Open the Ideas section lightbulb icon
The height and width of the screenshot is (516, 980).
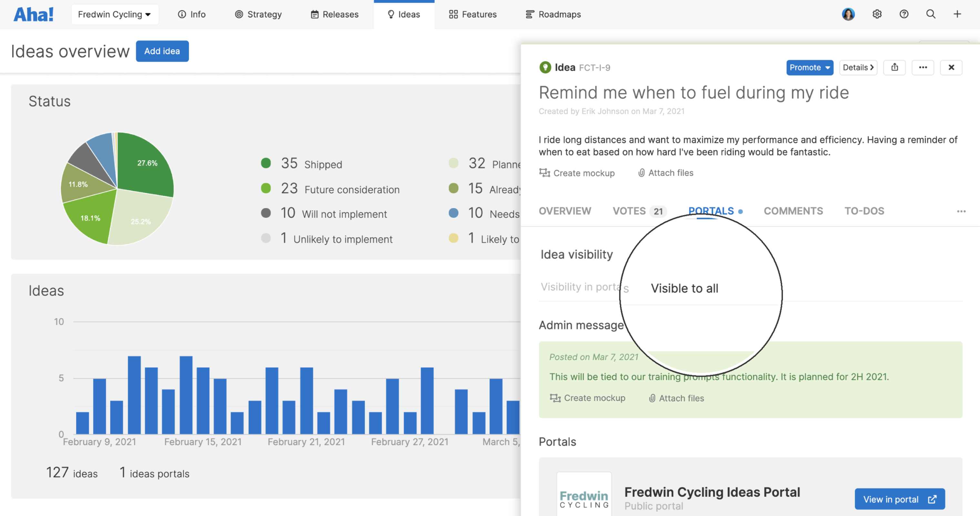(x=391, y=14)
